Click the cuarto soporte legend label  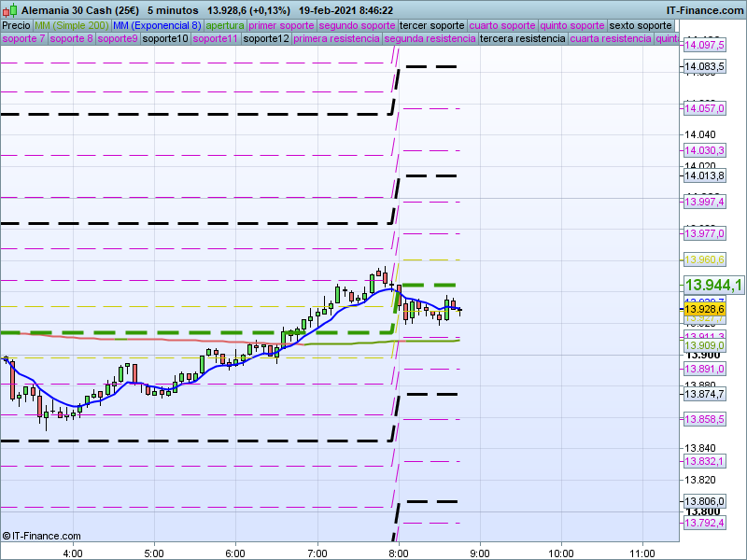coord(502,26)
